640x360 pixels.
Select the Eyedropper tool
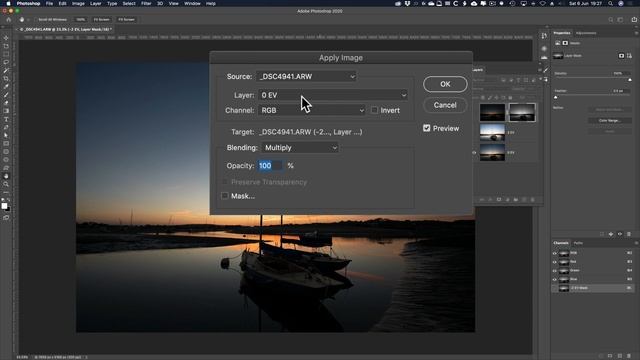pos(6,87)
